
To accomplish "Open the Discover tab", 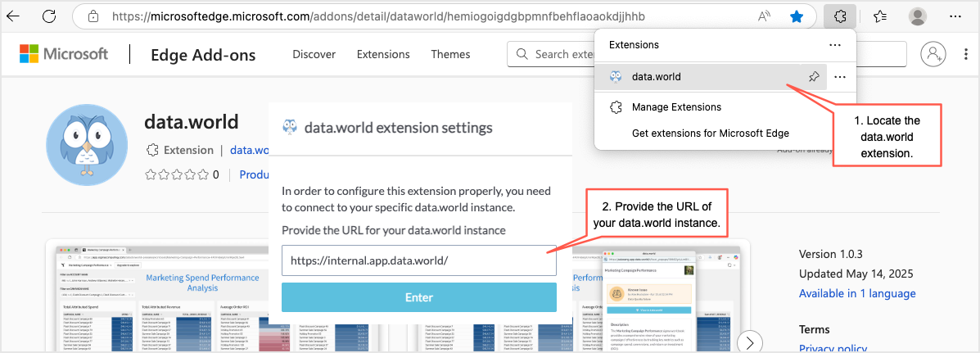I will pyautogui.click(x=314, y=54).
